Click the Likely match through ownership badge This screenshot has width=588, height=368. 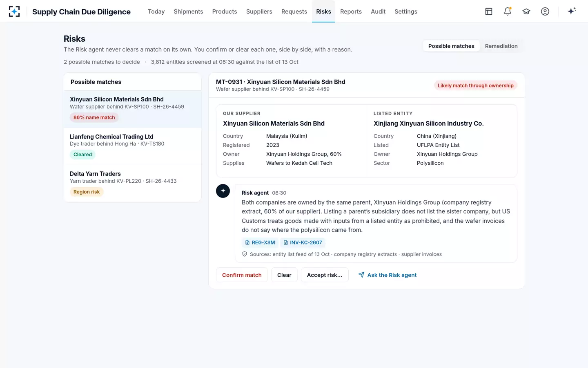(476, 85)
